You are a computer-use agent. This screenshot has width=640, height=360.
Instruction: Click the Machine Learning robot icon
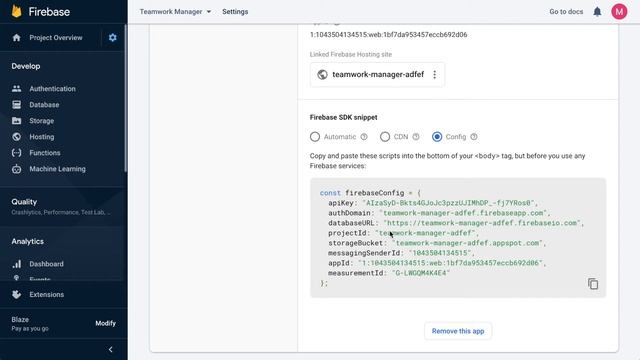16,169
